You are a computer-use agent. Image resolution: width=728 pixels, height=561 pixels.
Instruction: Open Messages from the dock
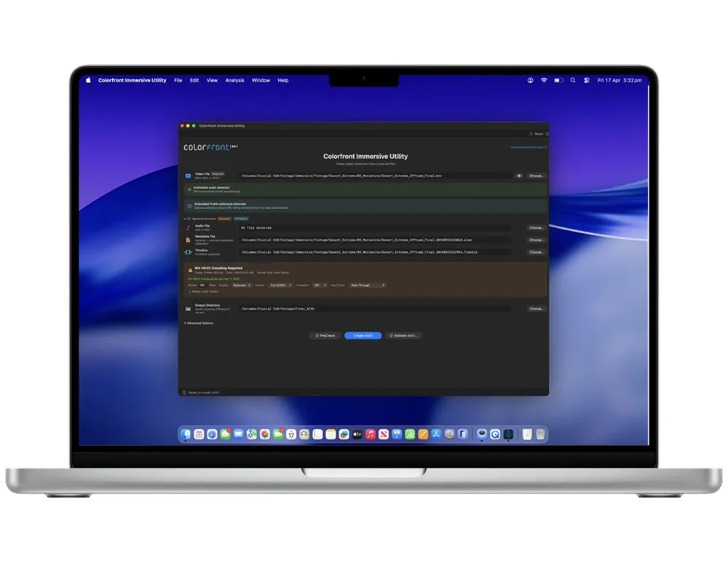click(x=226, y=434)
